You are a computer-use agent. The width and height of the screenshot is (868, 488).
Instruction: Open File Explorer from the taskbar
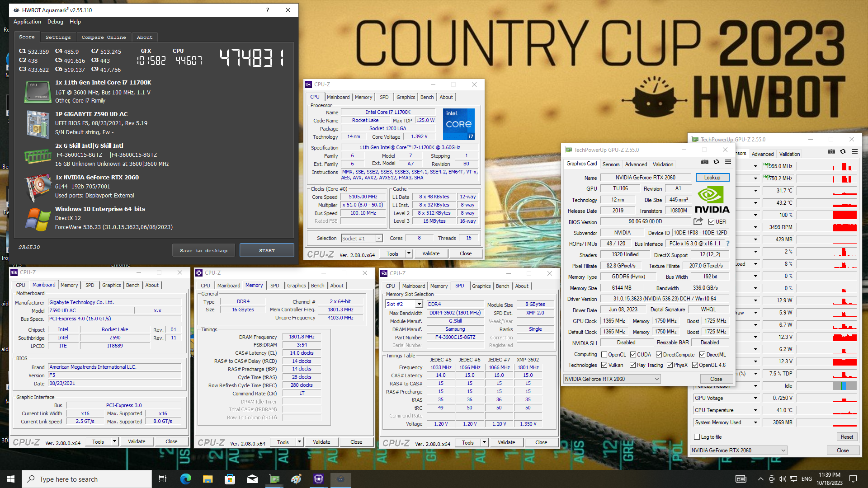click(208, 479)
